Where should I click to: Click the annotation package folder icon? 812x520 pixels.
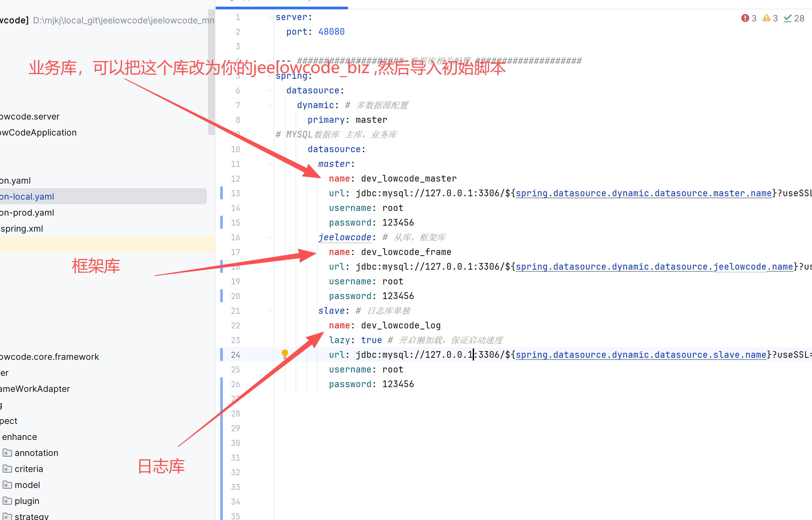(x=7, y=453)
